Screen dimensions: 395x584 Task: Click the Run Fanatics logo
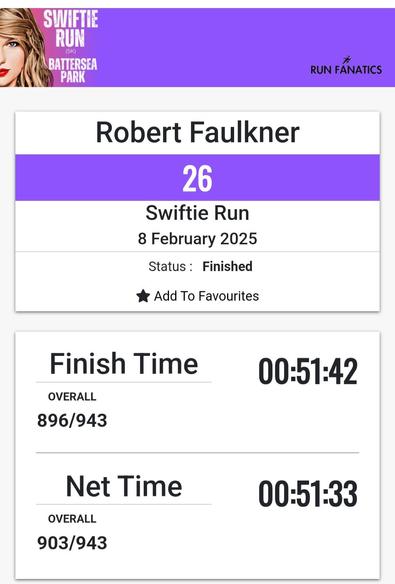346,66
